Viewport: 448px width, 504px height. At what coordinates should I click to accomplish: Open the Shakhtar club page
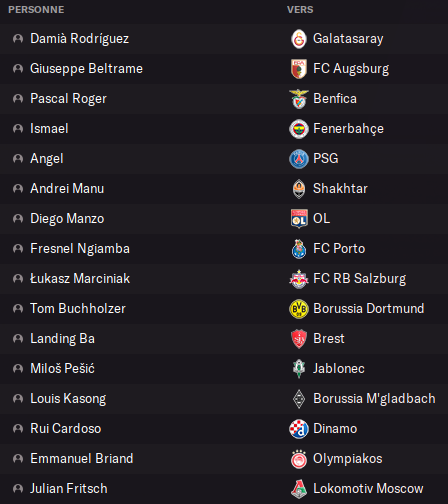coord(340,189)
